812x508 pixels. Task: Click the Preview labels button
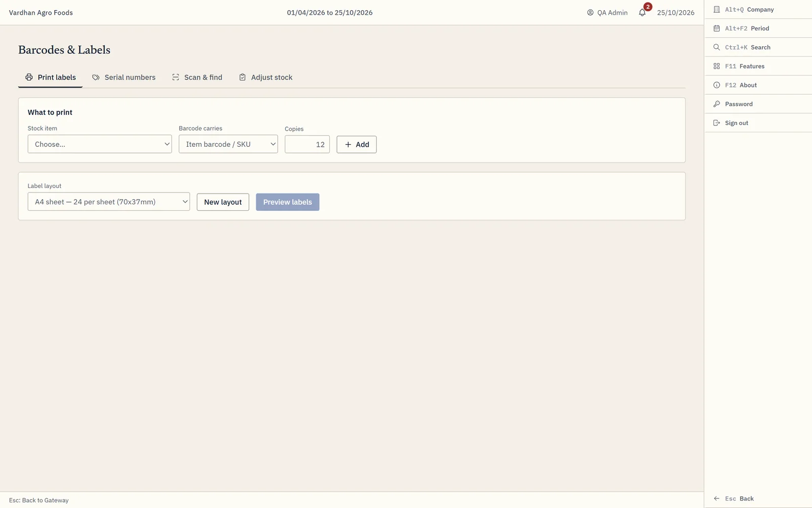coord(287,202)
